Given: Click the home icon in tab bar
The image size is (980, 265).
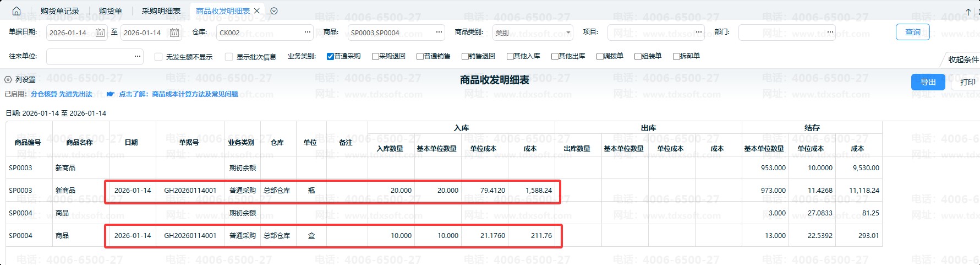Looking at the screenshot, I should (x=16, y=11).
